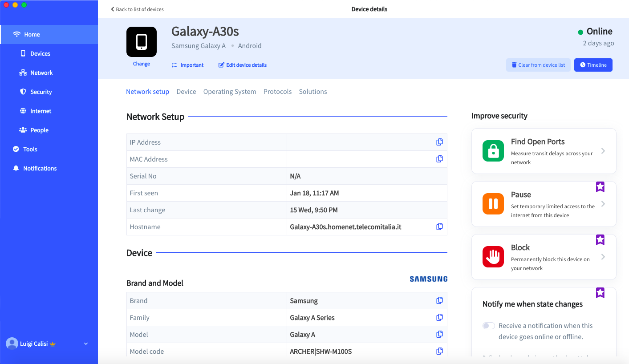The height and width of the screenshot is (364, 629).
Task: Go back to list of devices
Action: tap(137, 9)
